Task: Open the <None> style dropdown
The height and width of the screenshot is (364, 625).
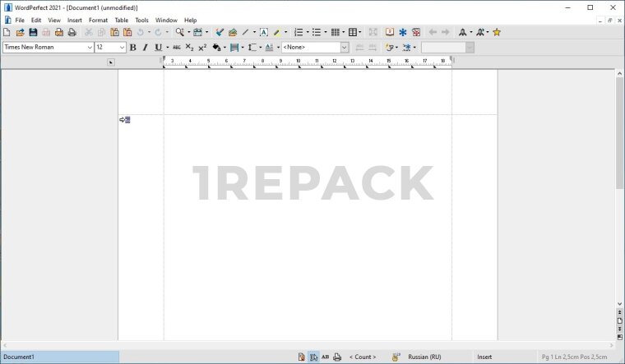Action: coord(315,48)
